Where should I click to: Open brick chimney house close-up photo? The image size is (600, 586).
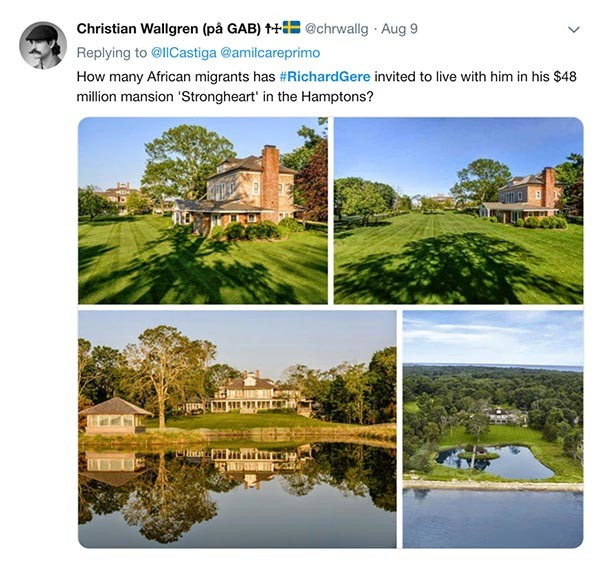(203, 211)
